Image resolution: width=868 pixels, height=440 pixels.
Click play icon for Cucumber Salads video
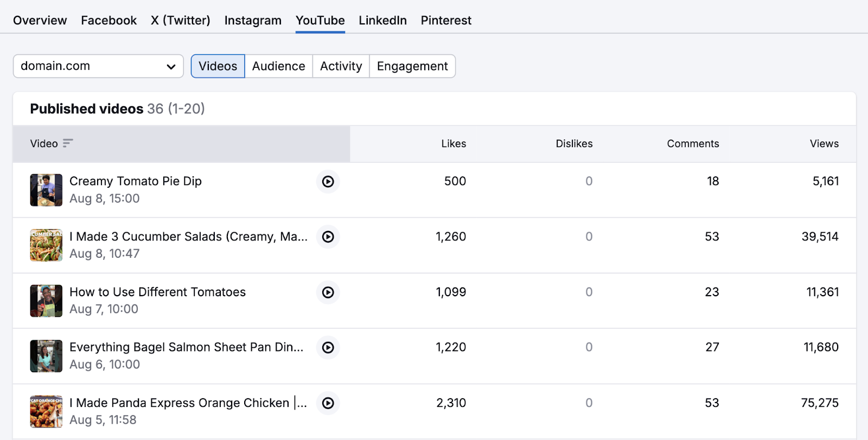[328, 237]
